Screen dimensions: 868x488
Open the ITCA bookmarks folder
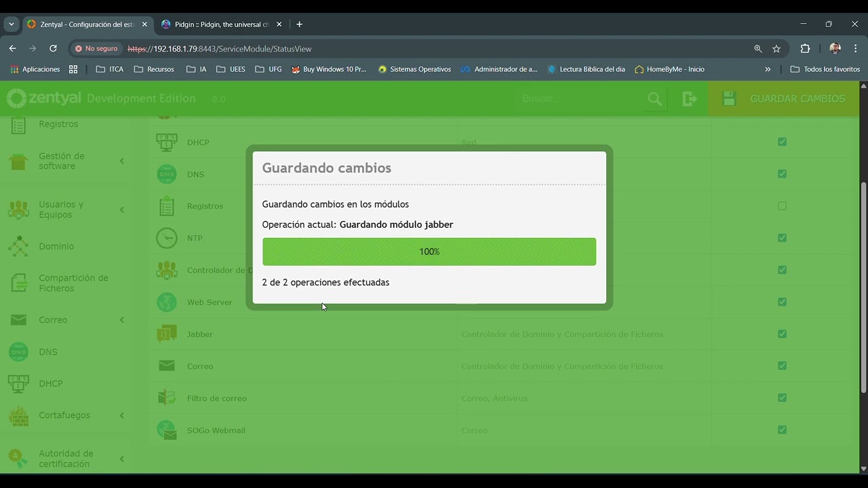(110, 69)
